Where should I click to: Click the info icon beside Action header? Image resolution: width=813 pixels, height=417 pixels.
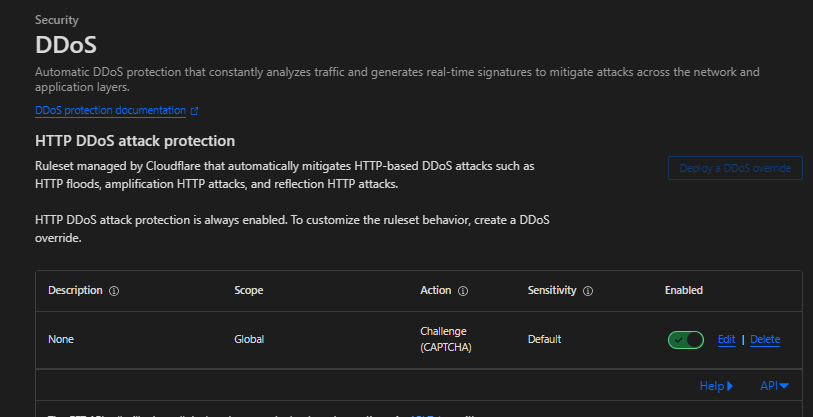coord(463,291)
